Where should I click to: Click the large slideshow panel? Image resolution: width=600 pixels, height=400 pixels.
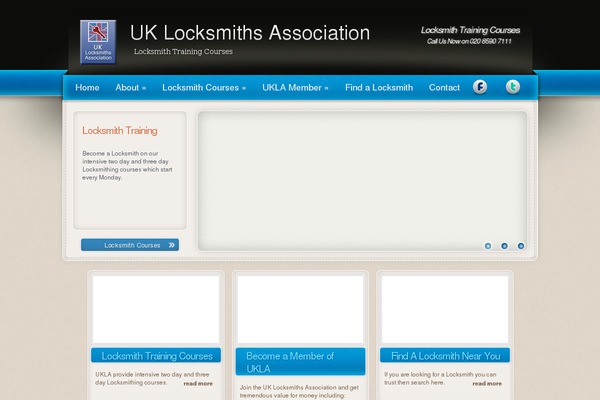(x=362, y=181)
